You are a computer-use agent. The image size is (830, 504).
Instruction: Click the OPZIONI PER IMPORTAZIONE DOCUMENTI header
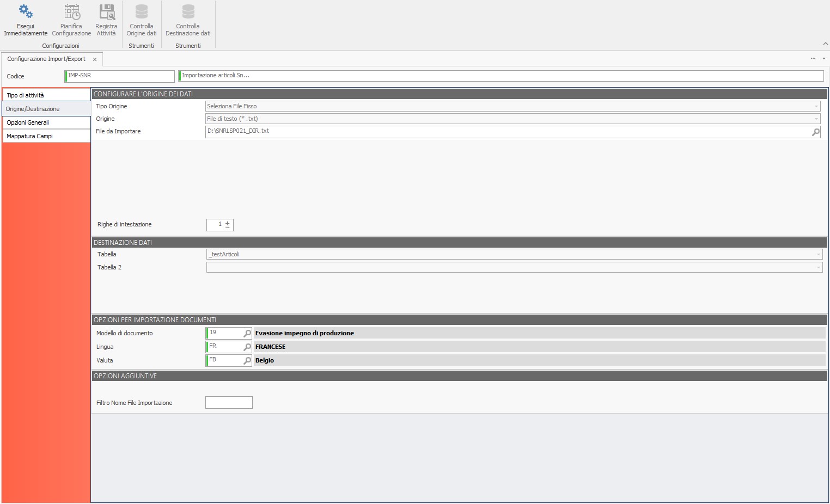pos(460,320)
